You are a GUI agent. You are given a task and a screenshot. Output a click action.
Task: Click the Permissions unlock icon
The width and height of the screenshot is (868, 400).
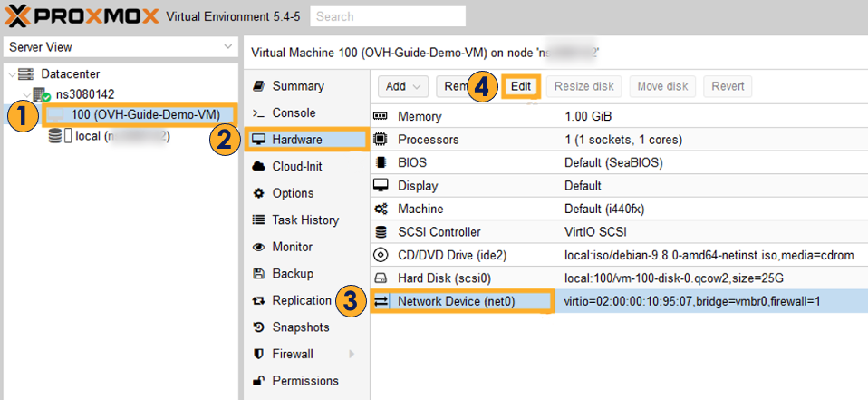pyautogui.click(x=258, y=381)
